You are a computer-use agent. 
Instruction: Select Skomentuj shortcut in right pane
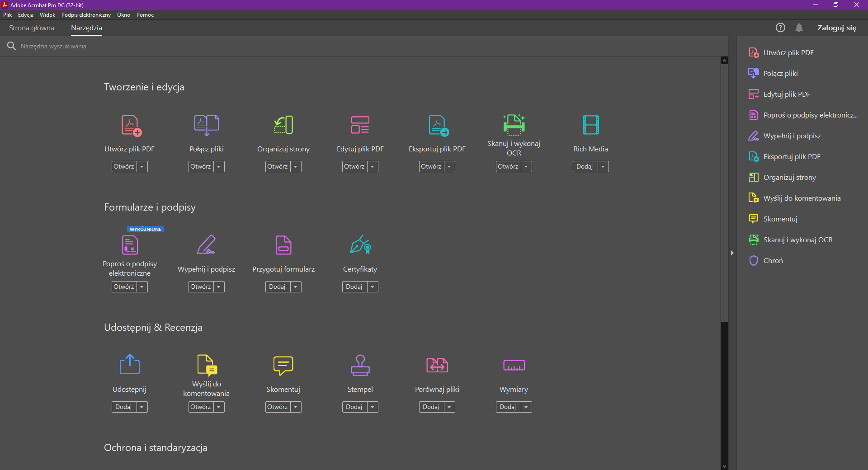pos(773,219)
